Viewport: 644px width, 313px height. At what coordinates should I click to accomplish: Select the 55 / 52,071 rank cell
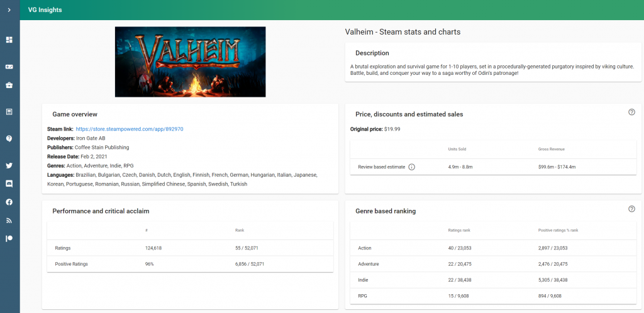(x=247, y=248)
